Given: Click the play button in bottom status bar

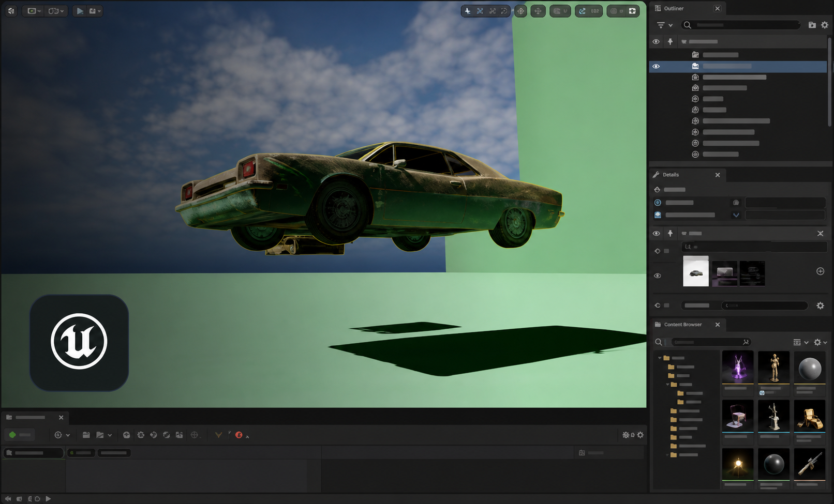Looking at the screenshot, I should [x=48, y=499].
